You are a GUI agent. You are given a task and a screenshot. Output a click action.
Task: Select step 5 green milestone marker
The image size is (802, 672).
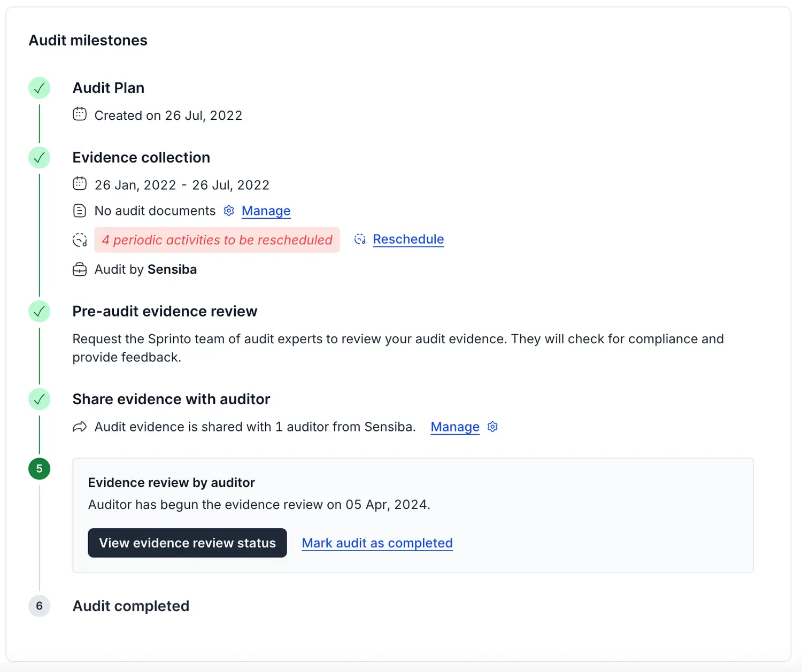click(x=39, y=469)
